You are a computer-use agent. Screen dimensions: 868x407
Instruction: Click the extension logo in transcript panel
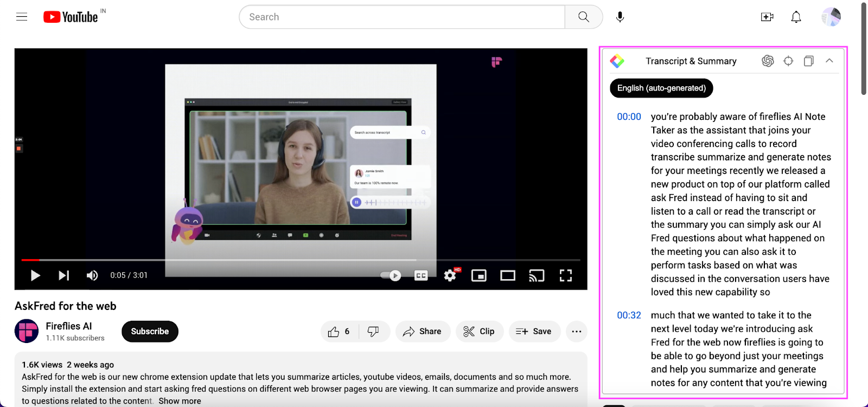[x=617, y=61]
